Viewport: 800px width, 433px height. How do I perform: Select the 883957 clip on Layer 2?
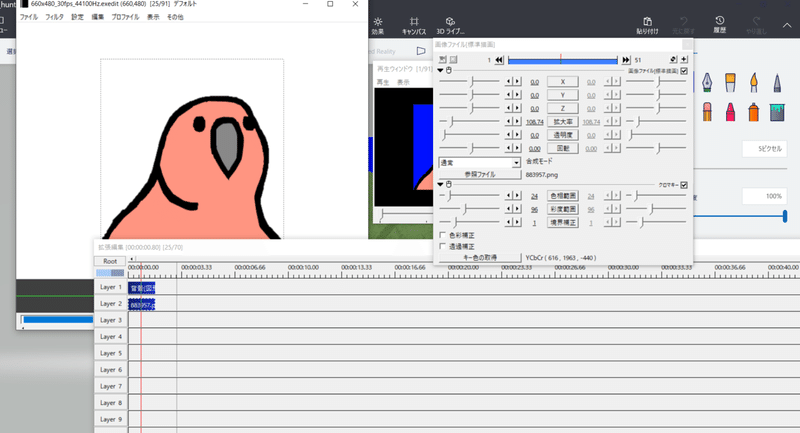pyautogui.click(x=141, y=304)
